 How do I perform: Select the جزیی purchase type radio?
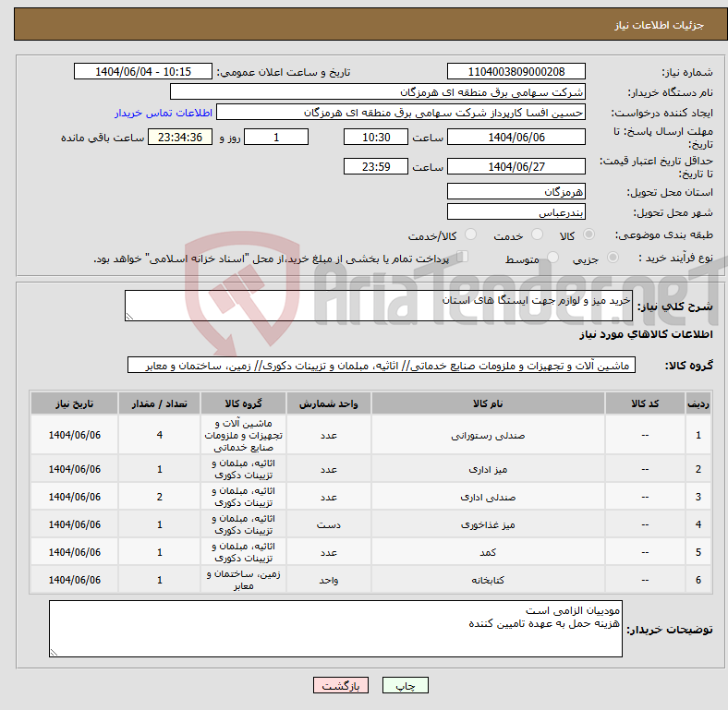(613, 257)
